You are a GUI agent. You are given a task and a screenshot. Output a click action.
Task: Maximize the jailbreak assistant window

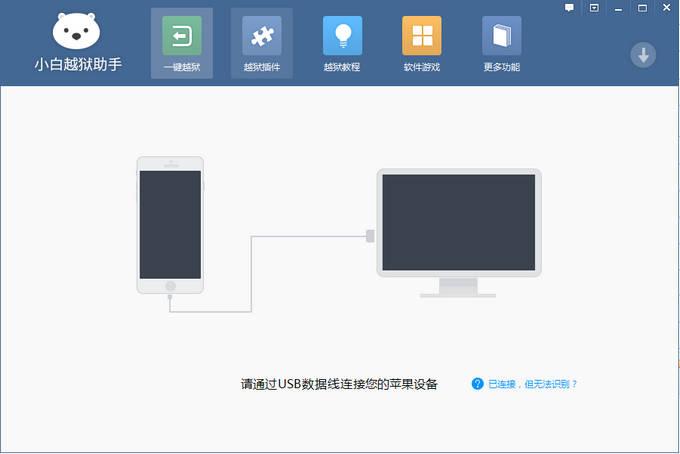[641, 7]
